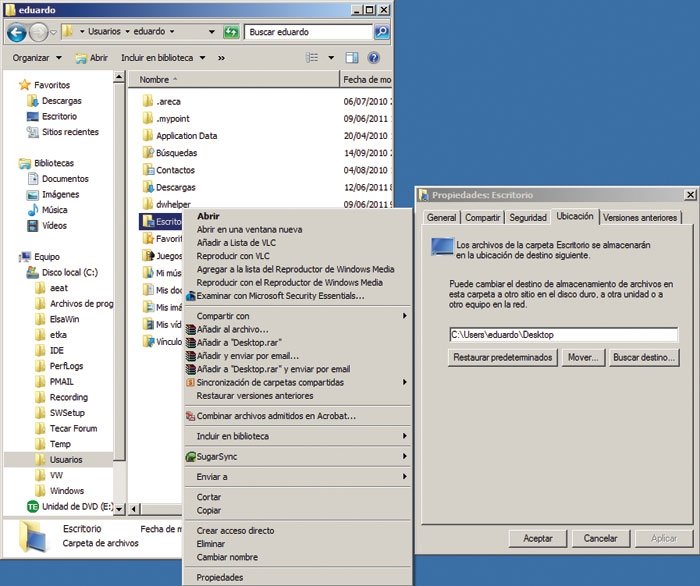Select Copiar in the context menu
Image resolution: width=700 pixels, height=586 pixels.
coord(297,510)
